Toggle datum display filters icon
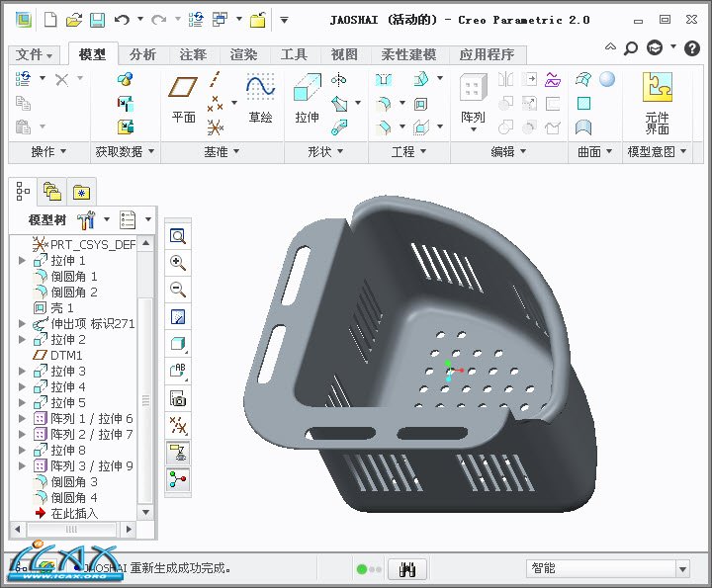The height and width of the screenshot is (588, 712). click(178, 425)
